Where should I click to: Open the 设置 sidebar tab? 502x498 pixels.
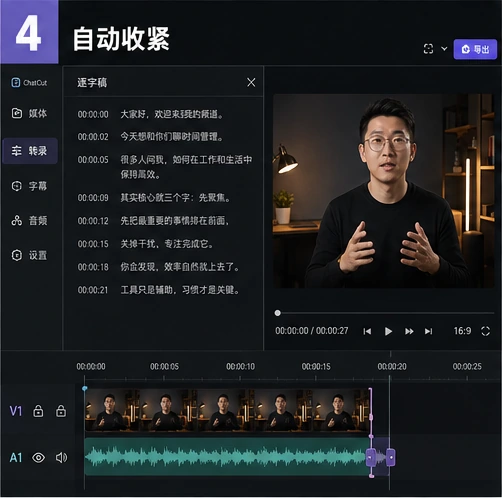pyautogui.click(x=29, y=255)
